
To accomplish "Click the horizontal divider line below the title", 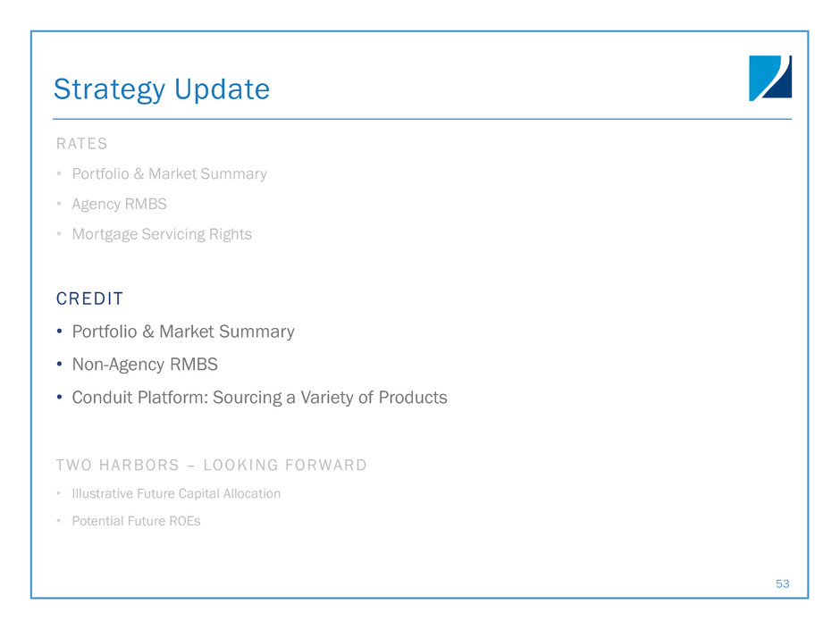I will [422, 119].
